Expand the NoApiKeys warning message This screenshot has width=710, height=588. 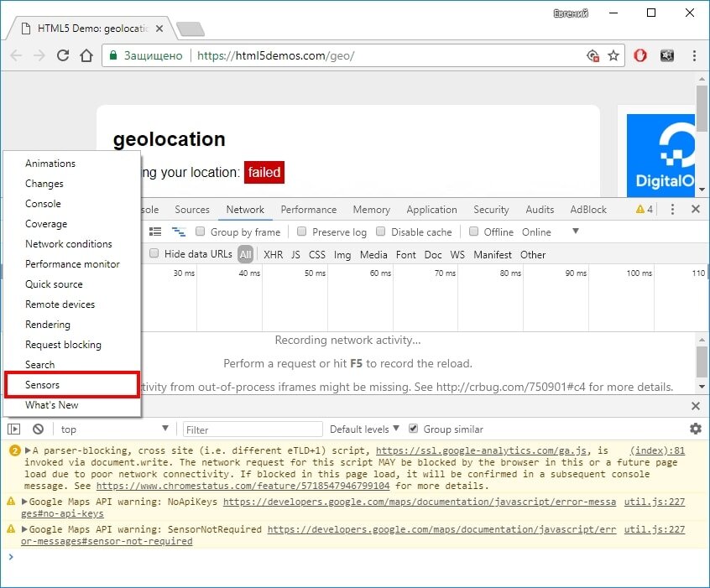pyautogui.click(x=24, y=502)
